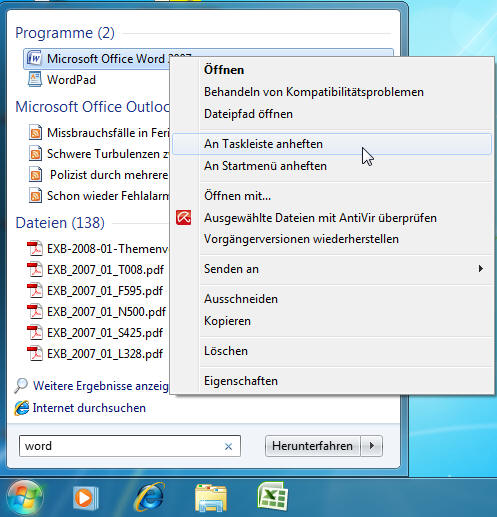Click the Programme (2) group header
The width and height of the screenshot is (497, 517).
(x=65, y=33)
